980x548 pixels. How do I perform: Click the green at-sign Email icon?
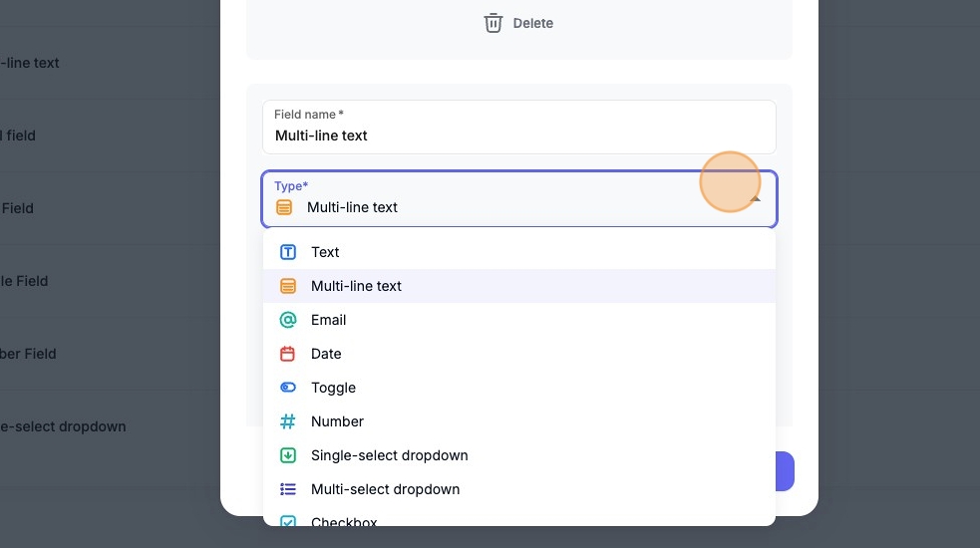tap(287, 319)
